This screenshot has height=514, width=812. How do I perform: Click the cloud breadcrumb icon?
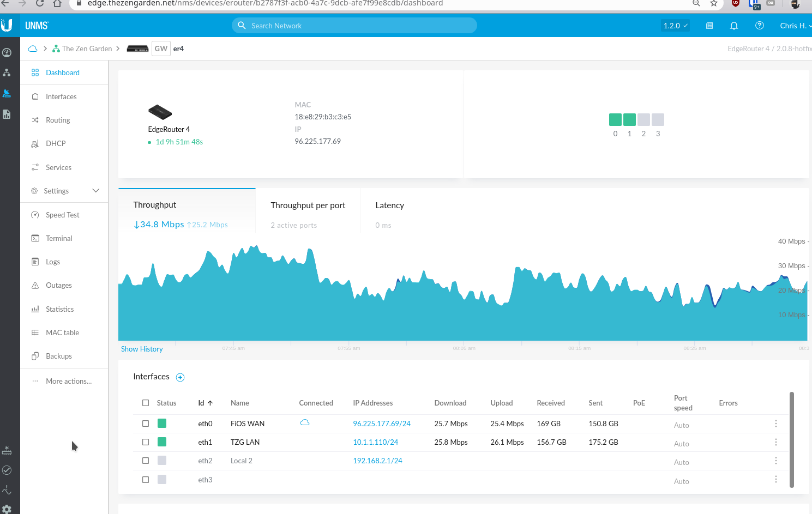click(33, 49)
